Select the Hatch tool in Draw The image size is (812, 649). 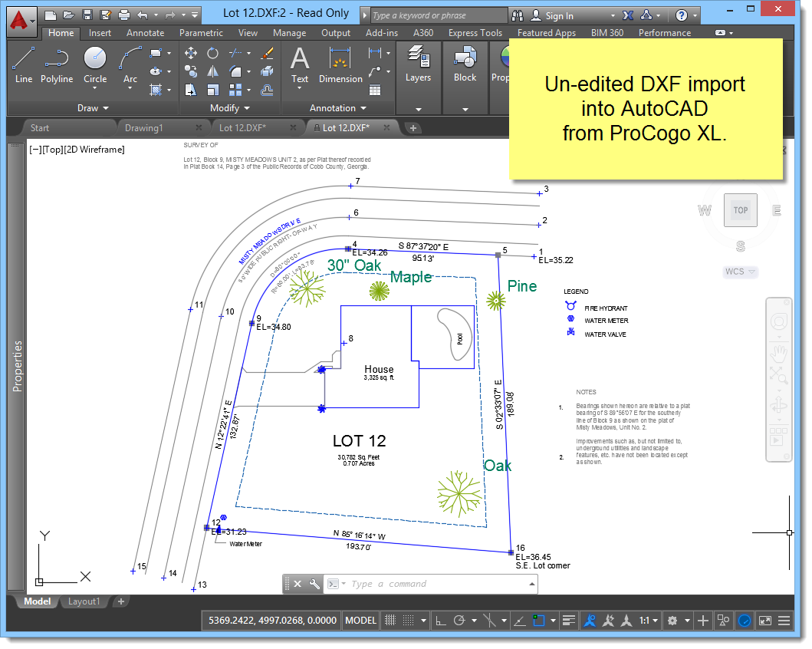click(x=156, y=90)
